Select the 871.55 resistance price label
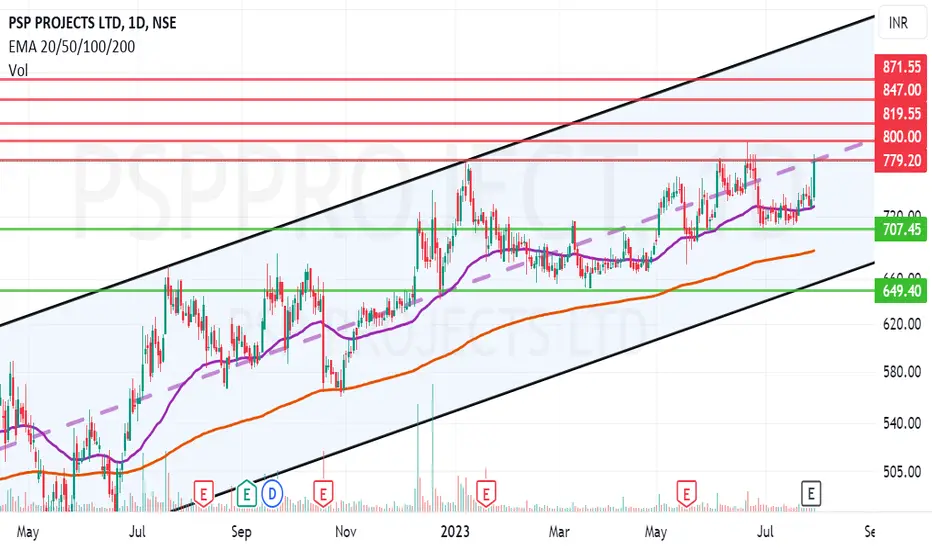Viewport: 932px width, 550px height. click(x=900, y=67)
